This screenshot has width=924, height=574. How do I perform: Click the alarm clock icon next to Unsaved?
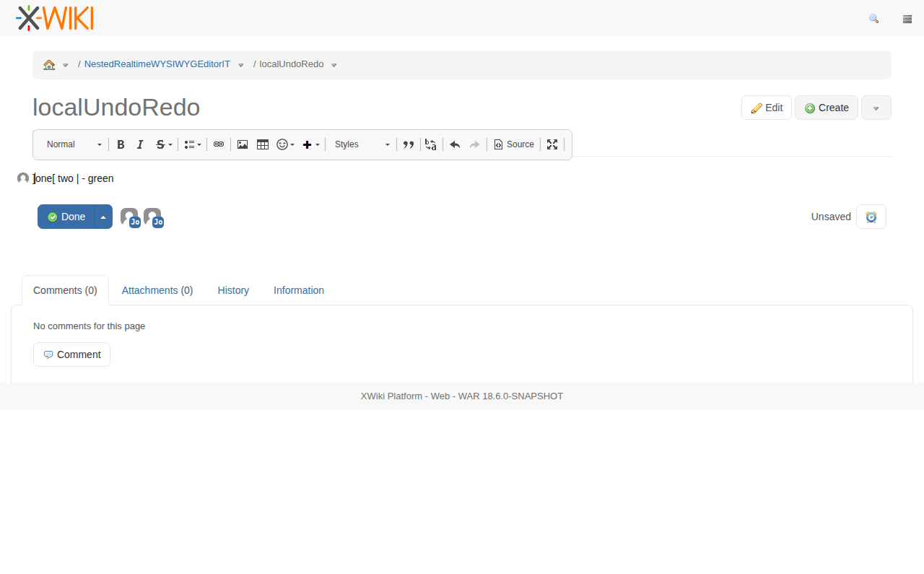pos(871,217)
